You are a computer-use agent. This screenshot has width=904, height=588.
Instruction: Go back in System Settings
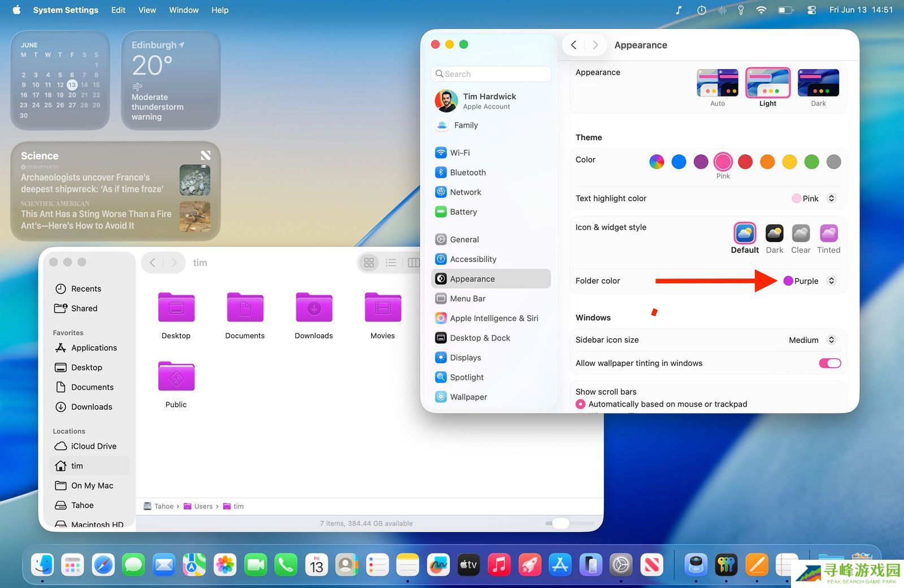[x=573, y=45]
